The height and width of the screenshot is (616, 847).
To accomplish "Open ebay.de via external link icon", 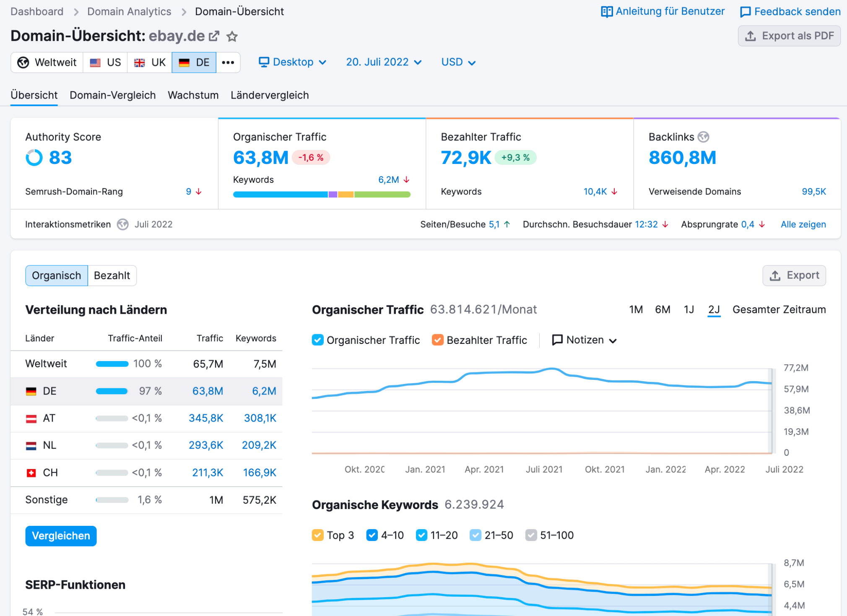I will (x=214, y=36).
